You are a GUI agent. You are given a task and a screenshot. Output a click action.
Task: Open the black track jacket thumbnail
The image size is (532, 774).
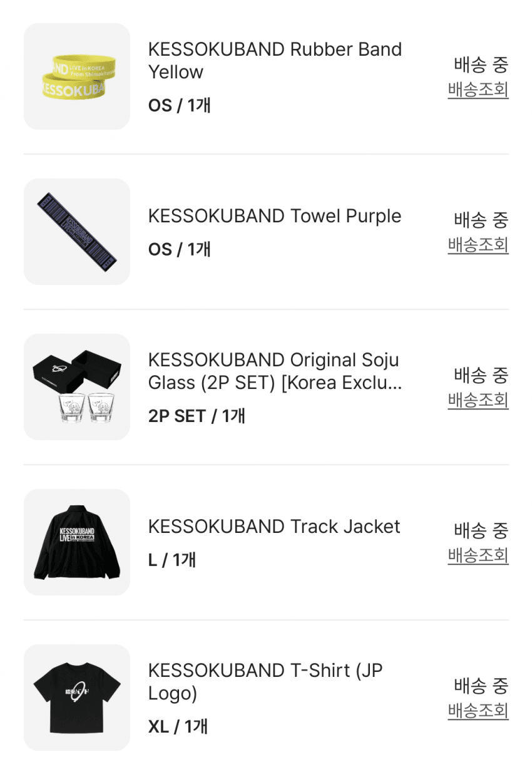[76, 542]
